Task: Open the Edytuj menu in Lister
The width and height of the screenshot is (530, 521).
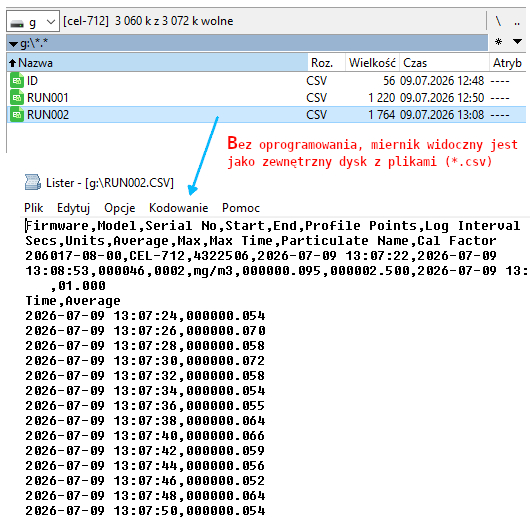Action: pyautogui.click(x=73, y=208)
